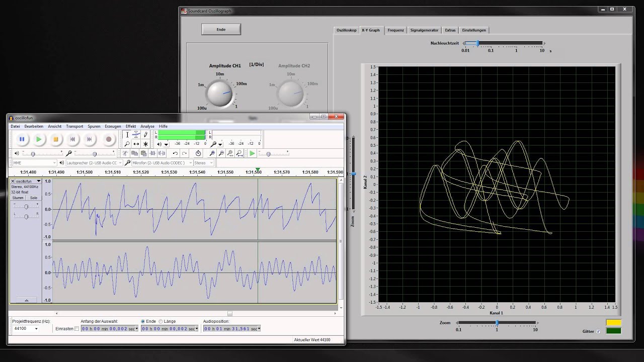
Task: Click the Trim audio icon
Action: point(153,153)
